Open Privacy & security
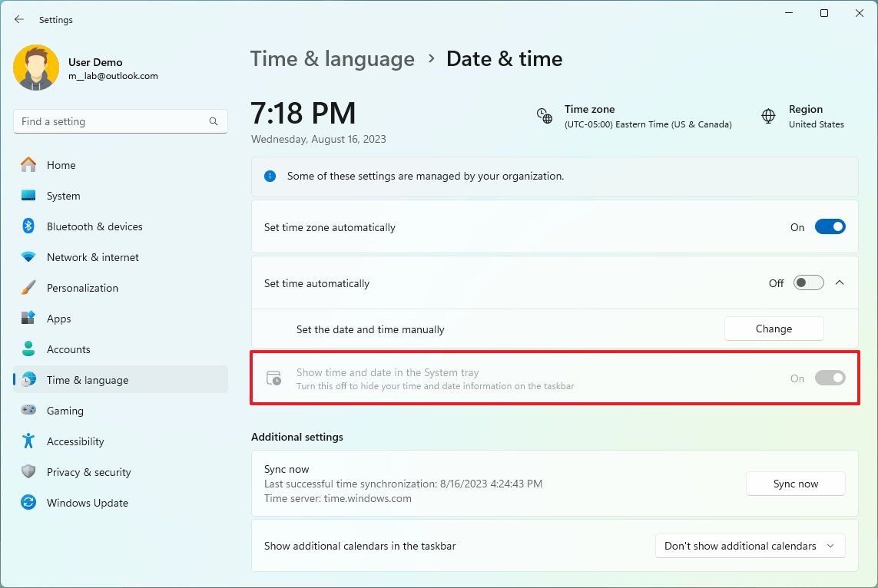This screenshot has height=588, width=878. 121,471
